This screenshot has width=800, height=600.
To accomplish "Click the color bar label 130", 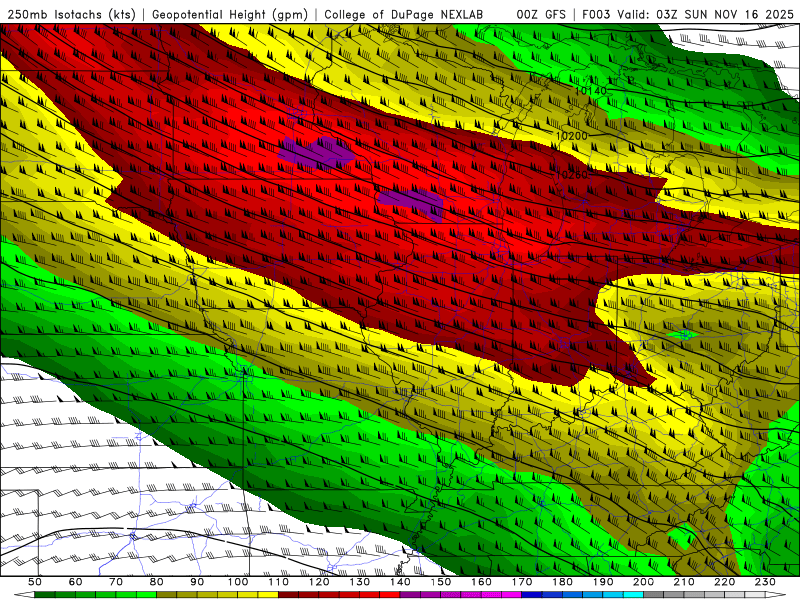I will [360, 582].
